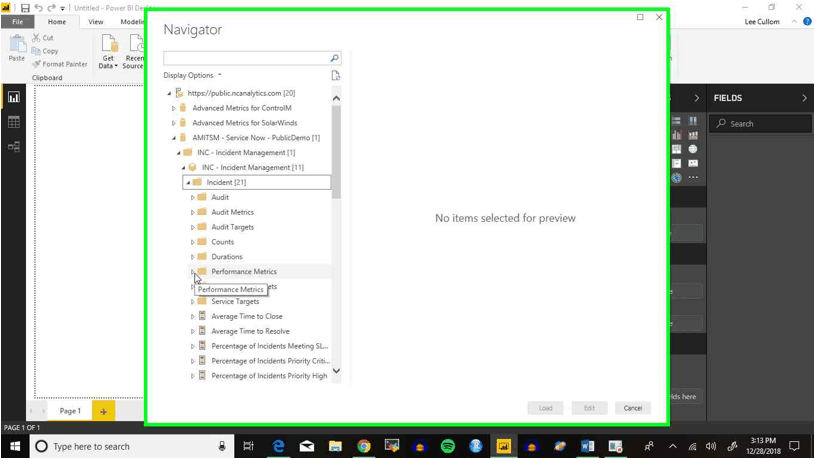Click the help question mark icon
Image resolution: width=815 pixels, height=459 pixels.
point(807,21)
